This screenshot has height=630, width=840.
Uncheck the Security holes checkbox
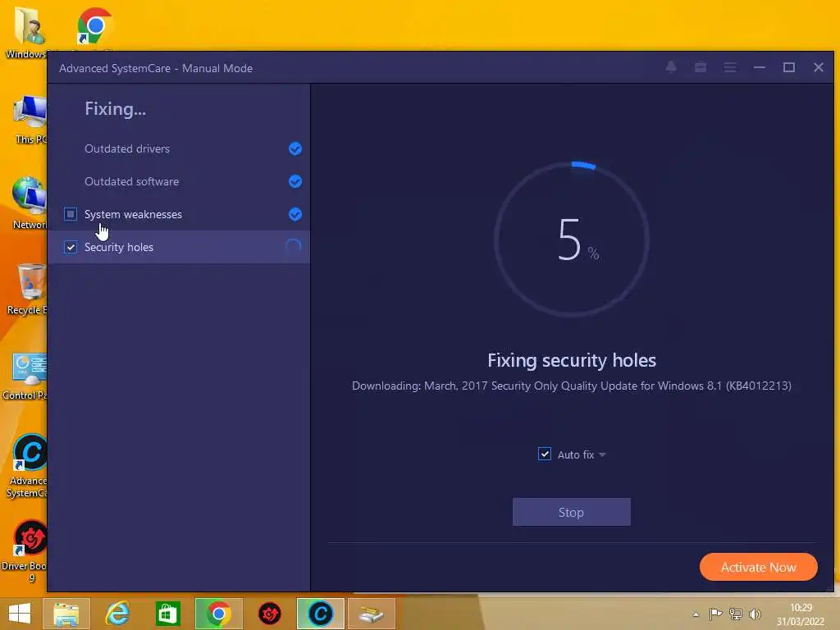click(71, 247)
